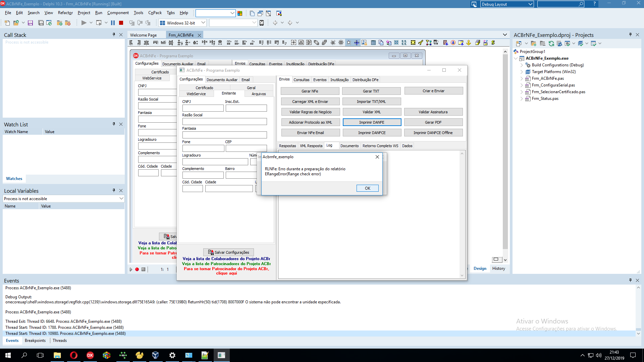The width and height of the screenshot is (644, 362).
Task: Expand Build Configurations (Debug) node
Action: tap(522, 65)
